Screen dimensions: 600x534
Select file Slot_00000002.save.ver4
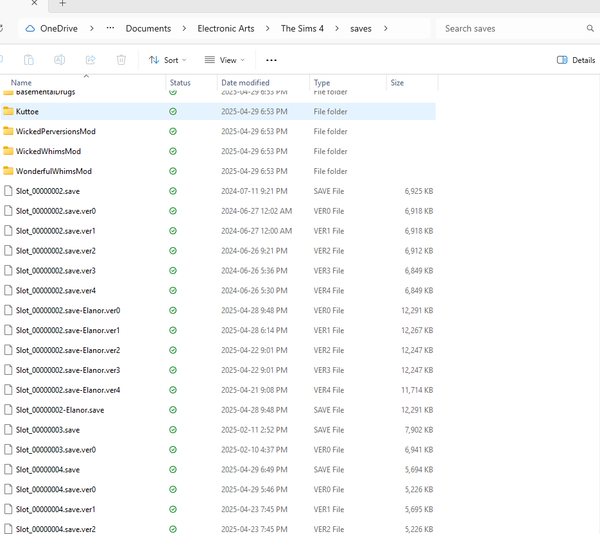[56, 290]
